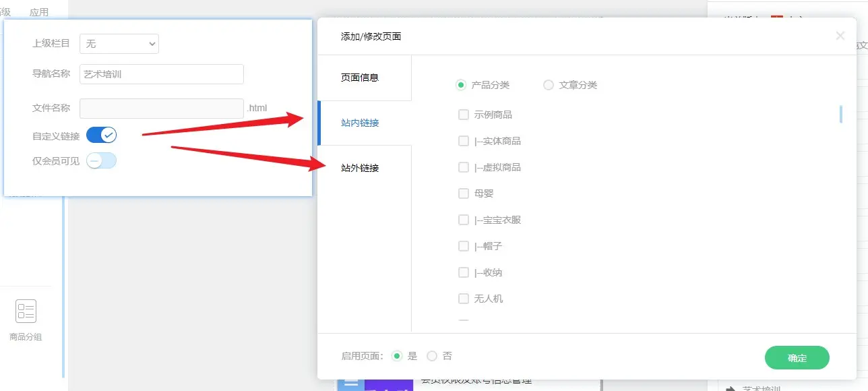Check the 示例商品 checkbox
Viewport: 868px width, 391px height.
tap(464, 115)
